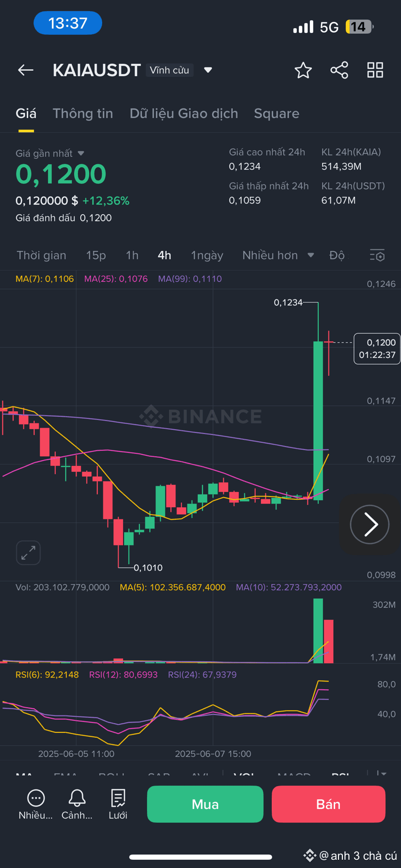Image resolution: width=401 pixels, height=868 pixels.
Task: Tap the red volume bar
Action: 328,641
